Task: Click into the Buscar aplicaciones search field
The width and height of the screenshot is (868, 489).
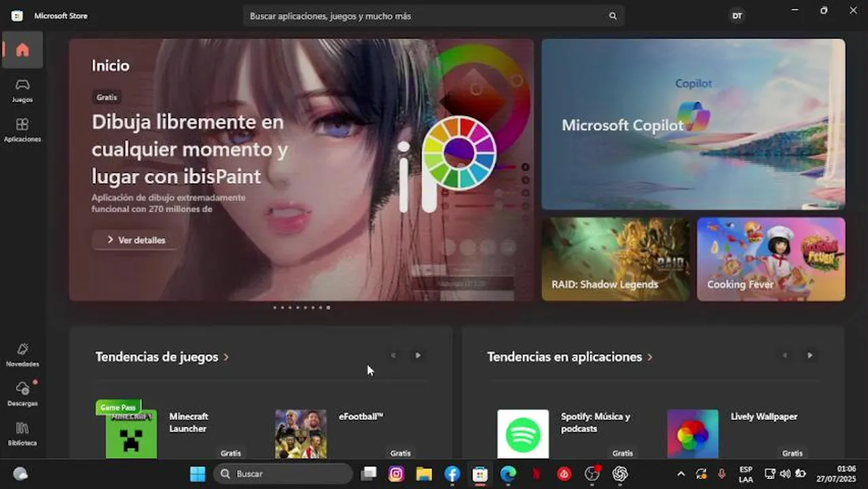Action: (433, 16)
